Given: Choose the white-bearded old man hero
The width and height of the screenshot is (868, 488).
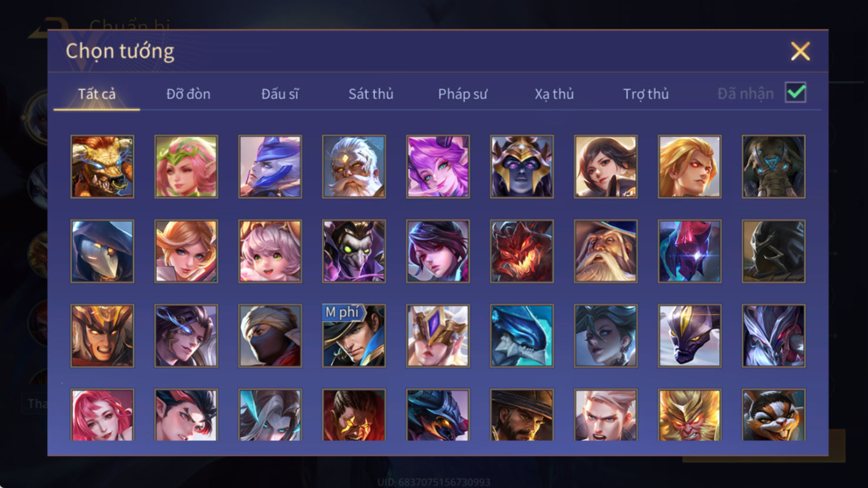Looking at the screenshot, I should (x=354, y=166).
